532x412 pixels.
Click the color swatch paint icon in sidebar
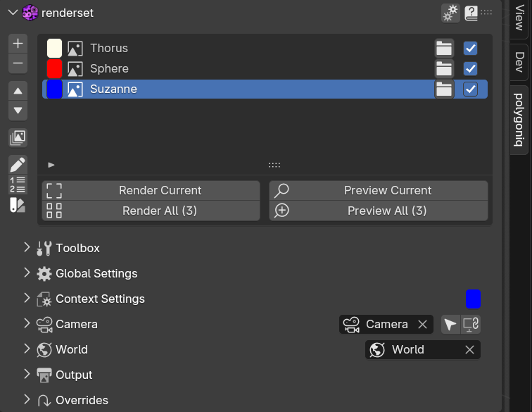[x=18, y=205]
